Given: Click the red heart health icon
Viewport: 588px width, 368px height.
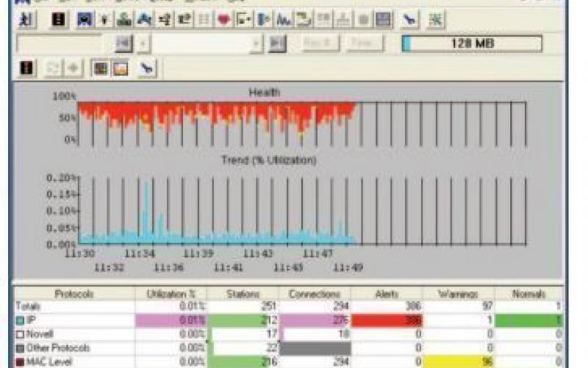Looking at the screenshot, I should tap(223, 20).
